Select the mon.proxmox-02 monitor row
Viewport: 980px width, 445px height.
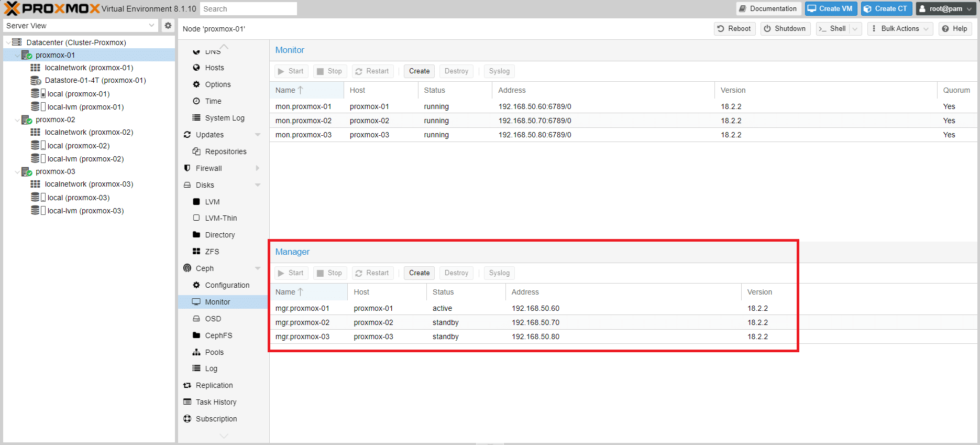[623, 121]
